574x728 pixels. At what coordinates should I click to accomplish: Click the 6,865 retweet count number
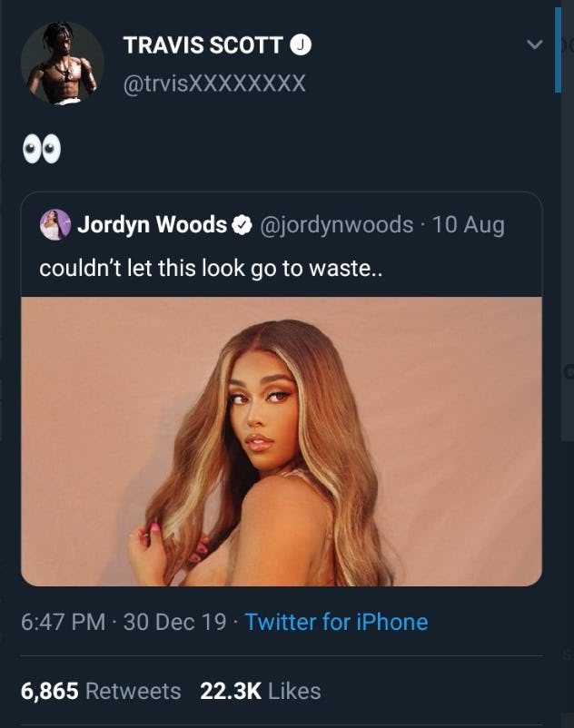[49, 691]
